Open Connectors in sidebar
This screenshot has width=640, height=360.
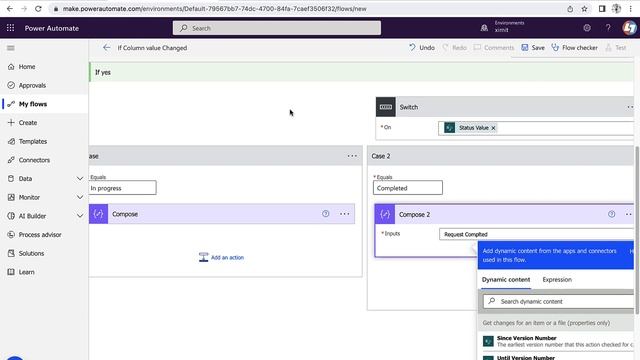pos(34,160)
